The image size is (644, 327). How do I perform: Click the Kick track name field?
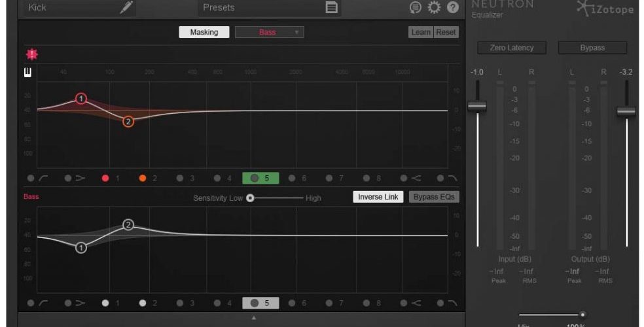coord(80,7)
